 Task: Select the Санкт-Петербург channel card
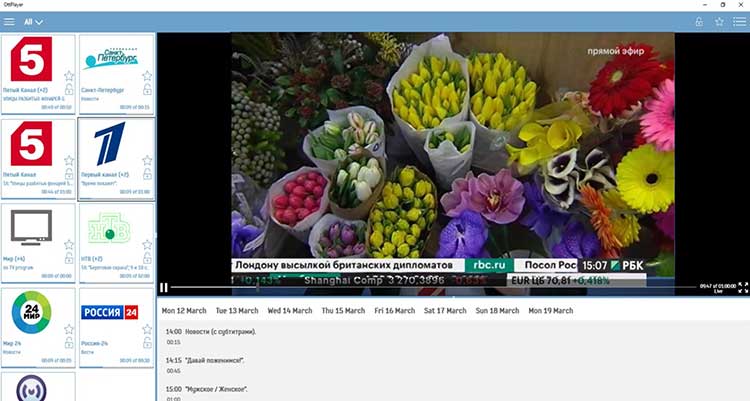116,74
